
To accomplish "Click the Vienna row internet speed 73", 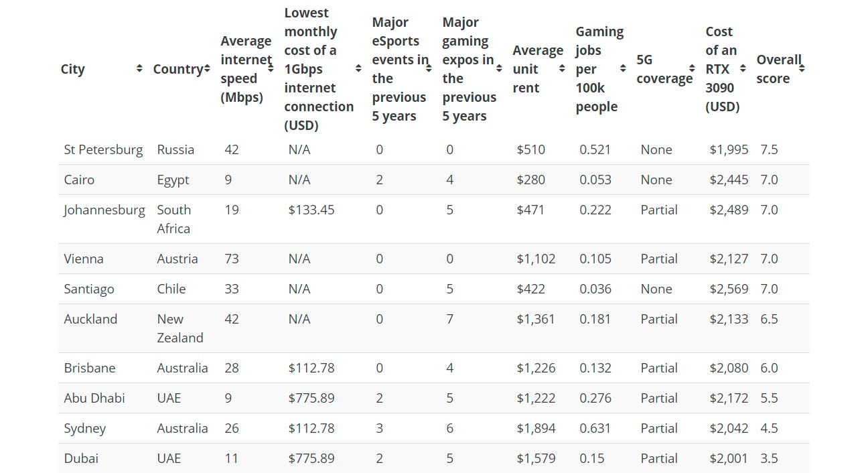I will [x=232, y=259].
